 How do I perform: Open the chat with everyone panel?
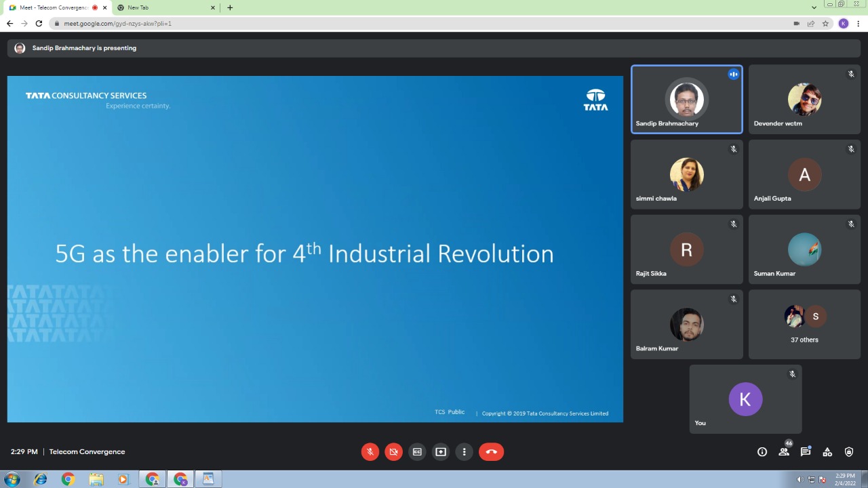(x=806, y=452)
